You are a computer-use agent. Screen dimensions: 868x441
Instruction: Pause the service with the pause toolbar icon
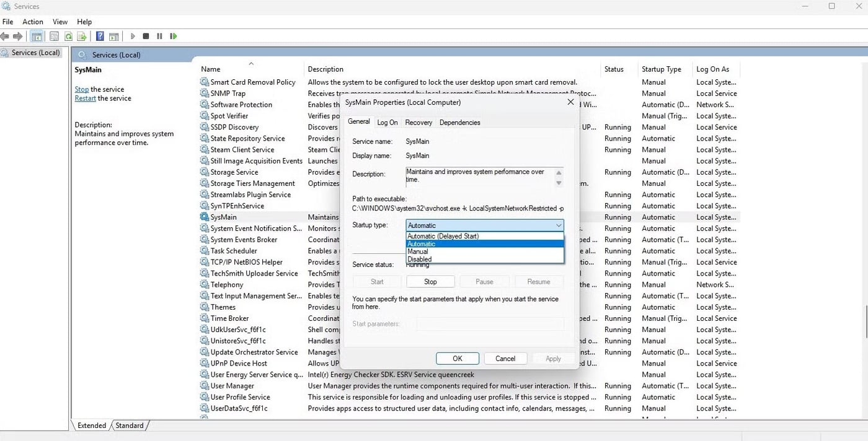point(159,36)
